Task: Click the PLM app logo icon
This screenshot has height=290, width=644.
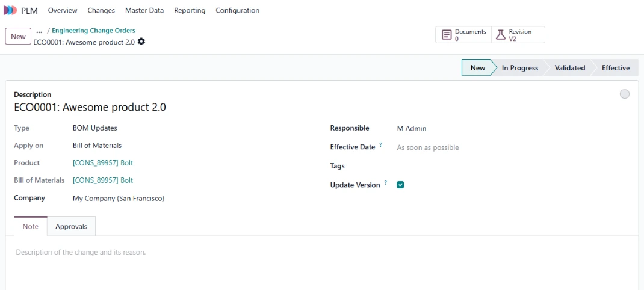Action: coord(10,11)
